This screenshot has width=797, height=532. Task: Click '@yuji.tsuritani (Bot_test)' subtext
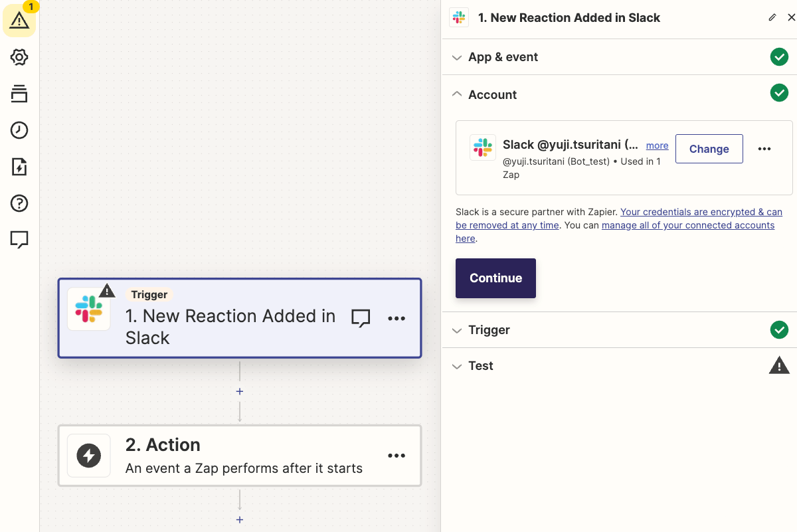point(556,161)
